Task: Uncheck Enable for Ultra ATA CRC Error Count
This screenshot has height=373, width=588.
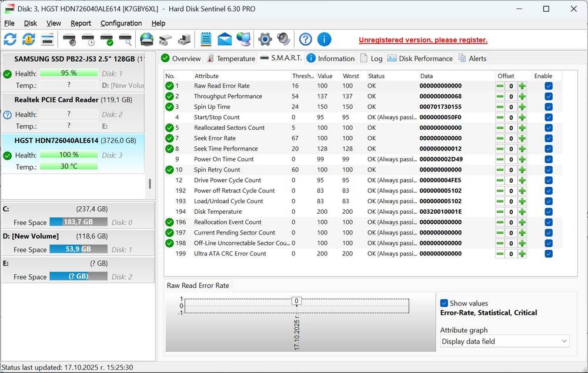Action: [x=549, y=254]
